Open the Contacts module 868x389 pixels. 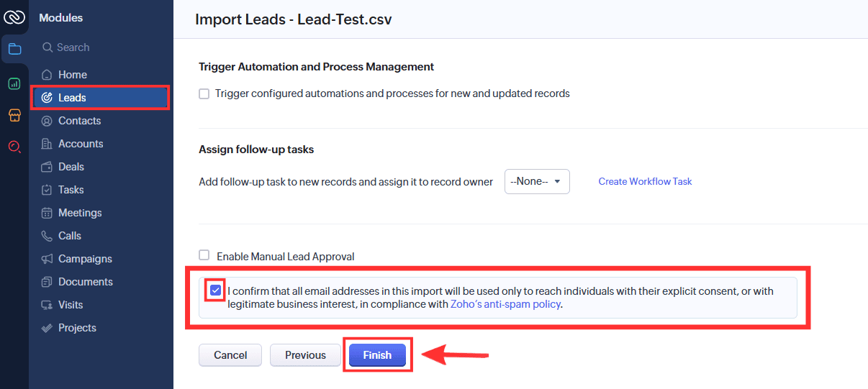[79, 121]
